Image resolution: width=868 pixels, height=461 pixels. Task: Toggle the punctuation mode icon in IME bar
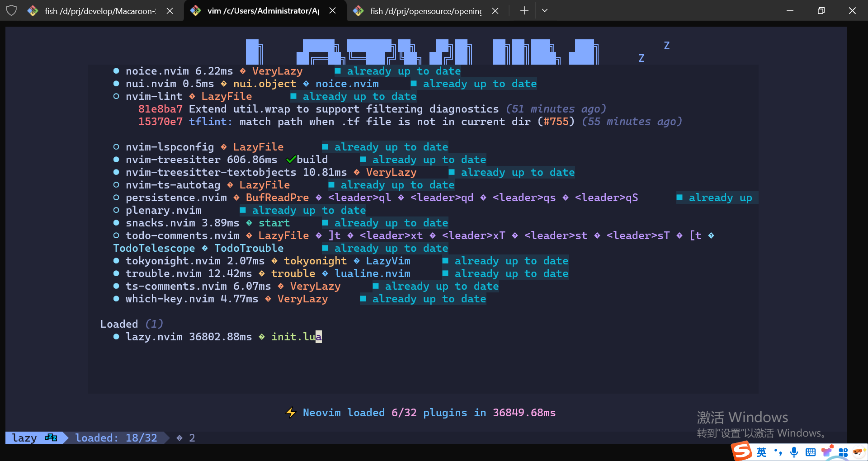778,452
